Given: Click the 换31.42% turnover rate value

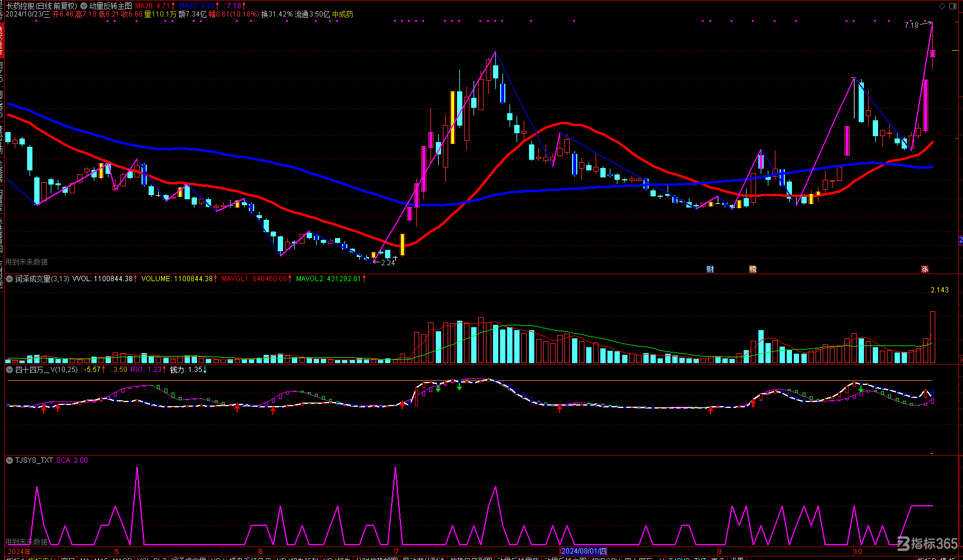Looking at the screenshot, I should click(x=277, y=14).
